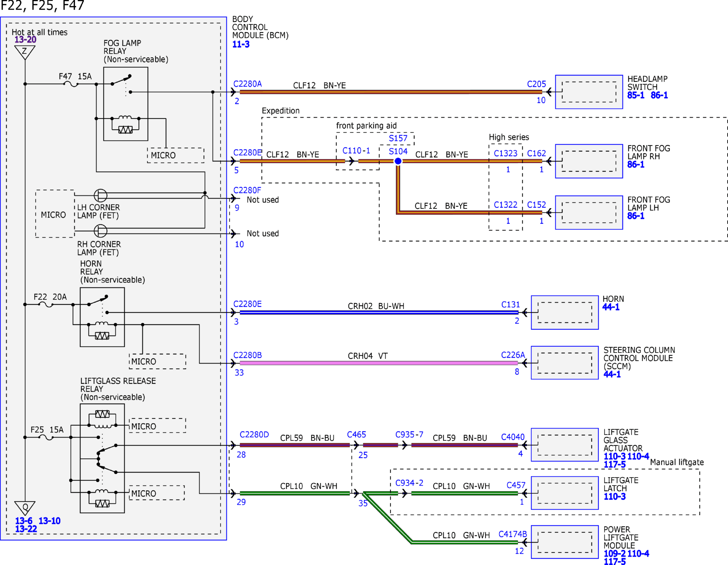728x565 pixels.
Task: Select connector label C4174B
Action: (x=513, y=534)
